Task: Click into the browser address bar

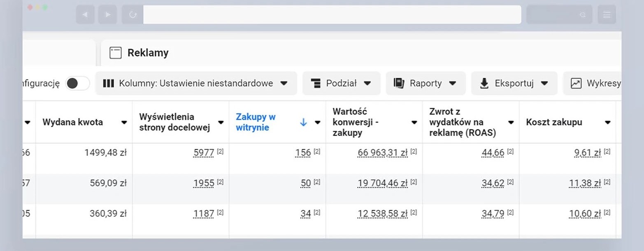Action: 332,15
